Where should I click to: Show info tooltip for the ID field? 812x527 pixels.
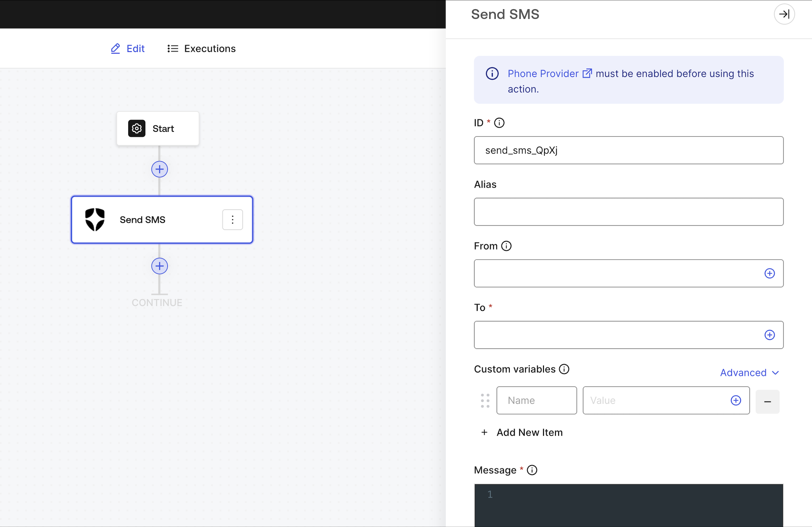click(499, 123)
